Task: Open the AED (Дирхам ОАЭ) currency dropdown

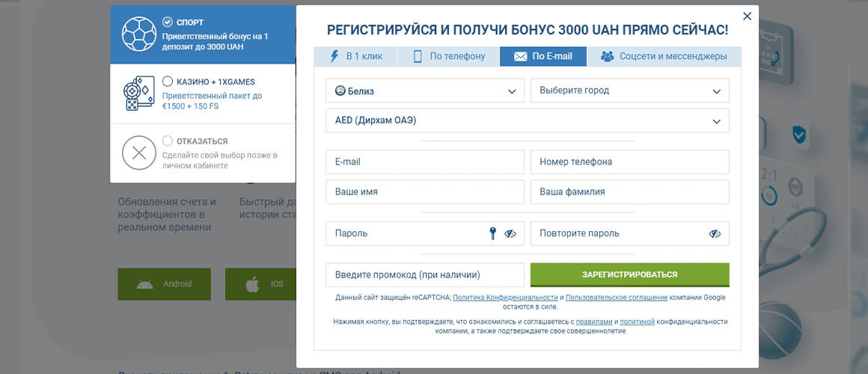Action: (x=528, y=120)
